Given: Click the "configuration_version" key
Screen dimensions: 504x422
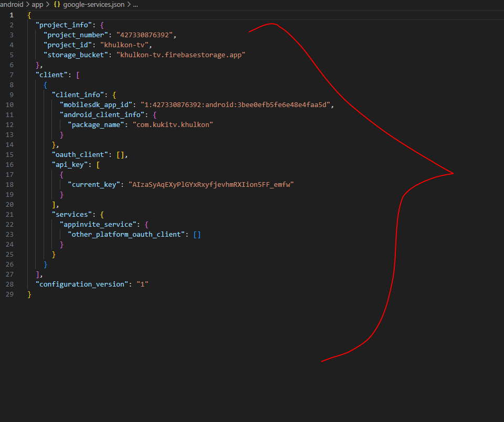Looking at the screenshot, I should point(82,284).
